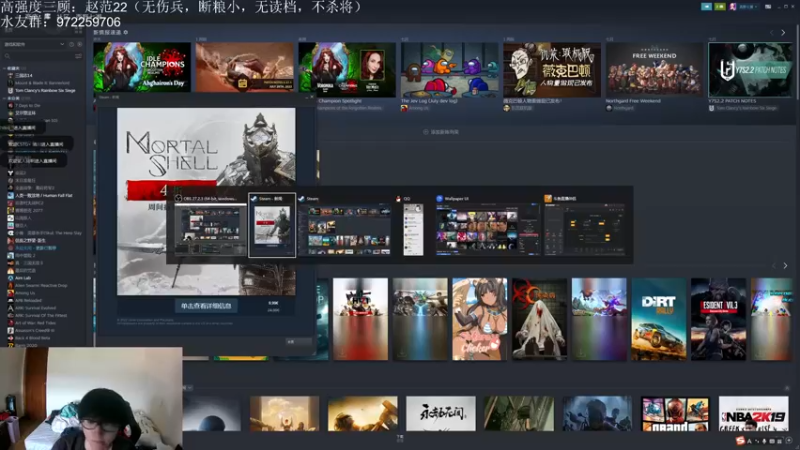Open the Don't Starve character news card
Screen dimensions: 800x450
pyautogui.click(x=552, y=70)
